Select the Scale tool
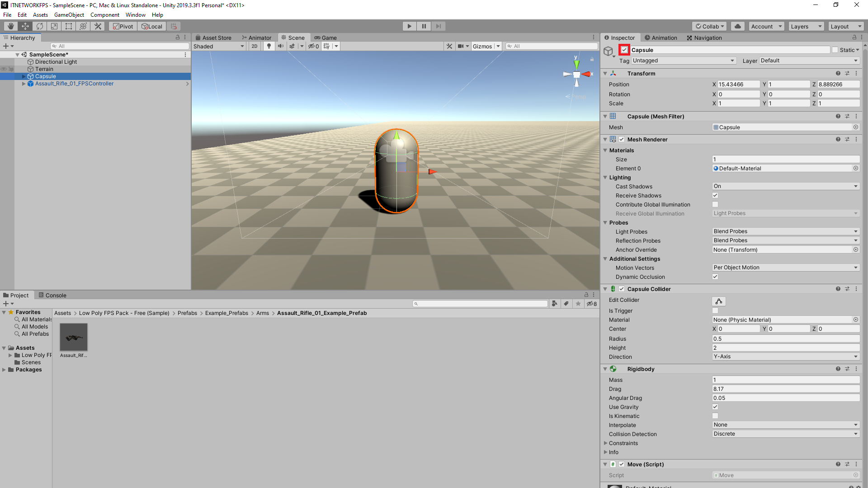Screen dimensions: 868x488 coord(54,26)
